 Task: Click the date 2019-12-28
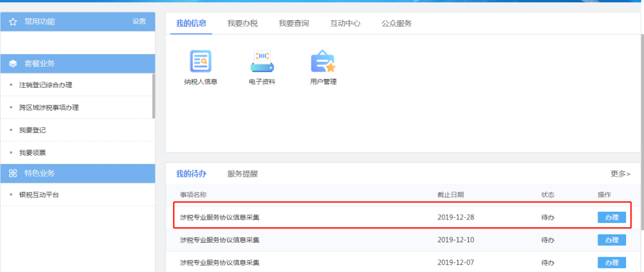pos(456,217)
